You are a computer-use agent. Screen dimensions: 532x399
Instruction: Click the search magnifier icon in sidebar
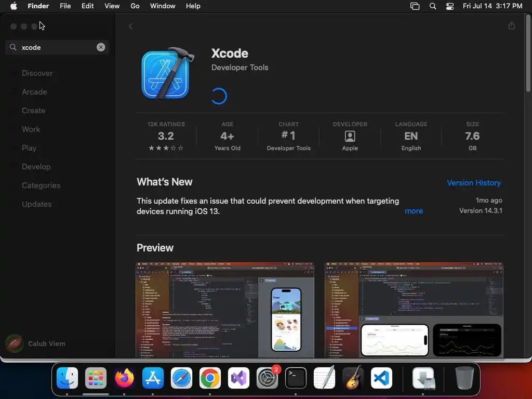pos(13,47)
